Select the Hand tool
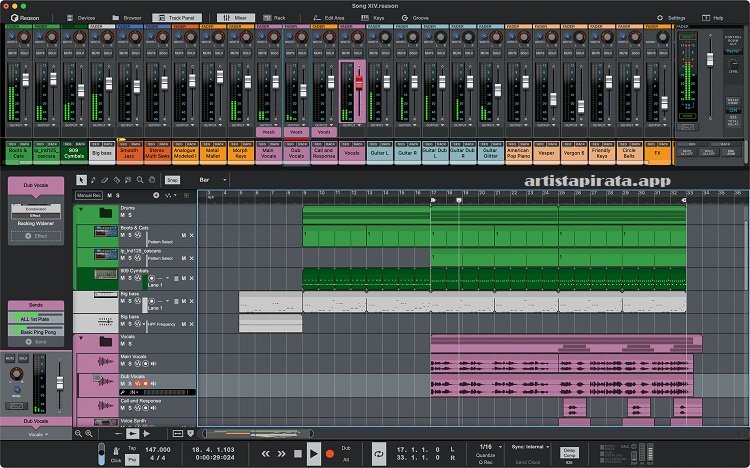 pos(152,180)
